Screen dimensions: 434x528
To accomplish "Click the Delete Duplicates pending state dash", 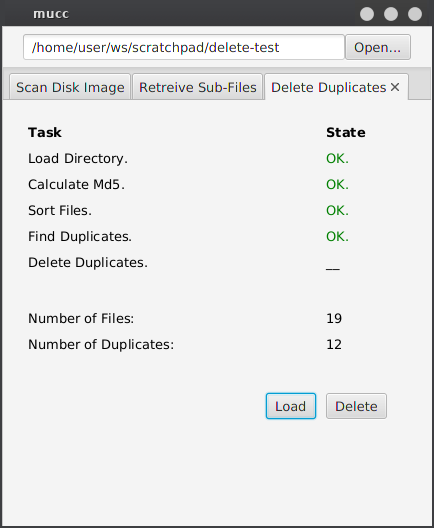I will point(333,269).
